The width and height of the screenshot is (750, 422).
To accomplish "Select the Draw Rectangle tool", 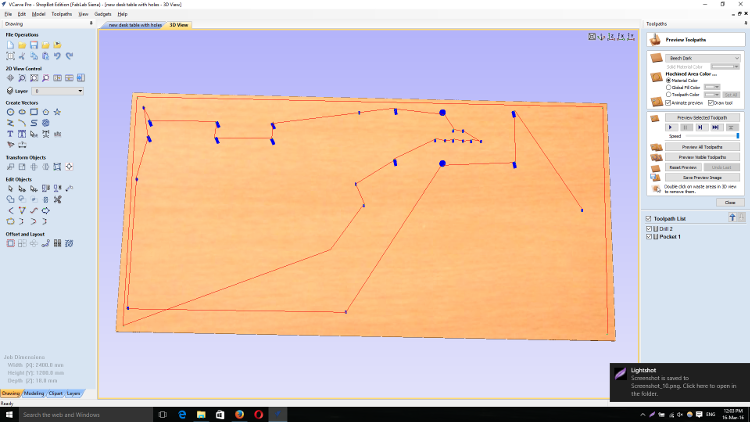I will click(33, 112).
